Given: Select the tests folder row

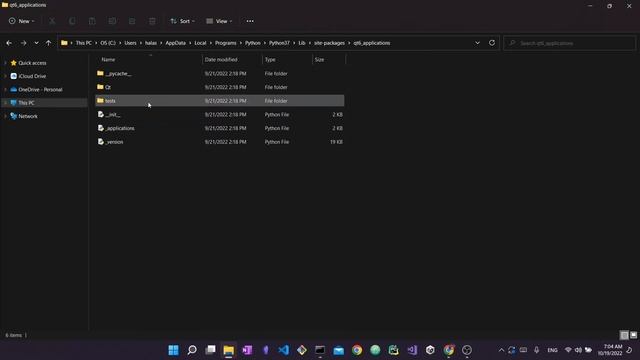Looking at the screenshot, I should tap(220, 101).
